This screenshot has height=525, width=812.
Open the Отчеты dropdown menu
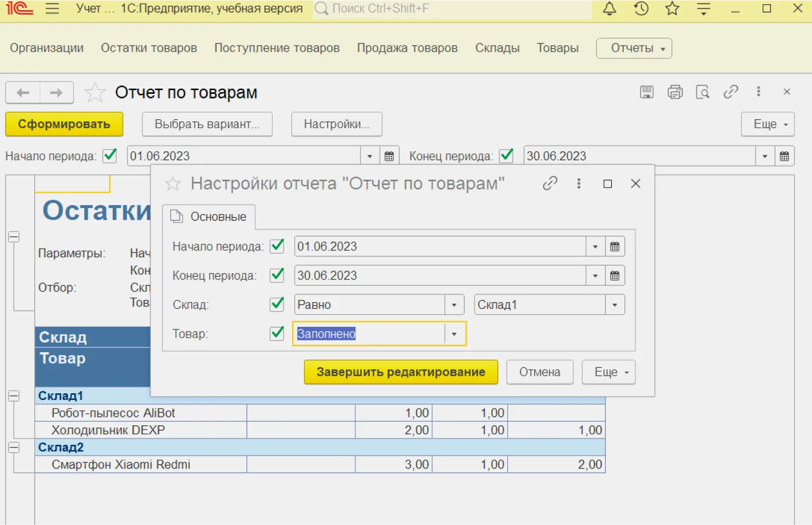tap(634, 48)
